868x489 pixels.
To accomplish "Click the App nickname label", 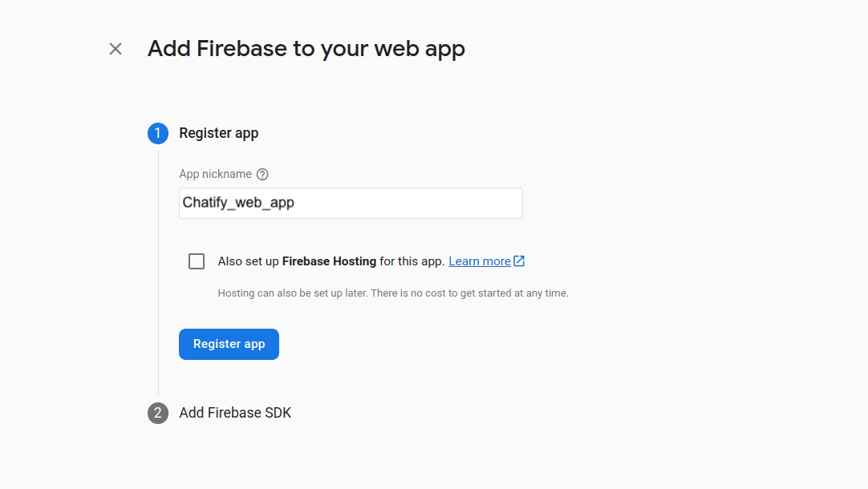I will pos(215,174).
